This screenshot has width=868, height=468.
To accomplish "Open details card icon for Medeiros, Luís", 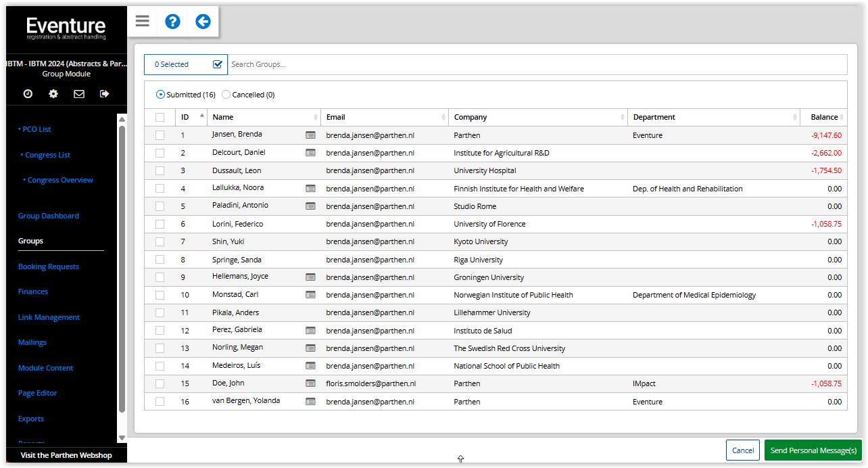I will point(310,365).
